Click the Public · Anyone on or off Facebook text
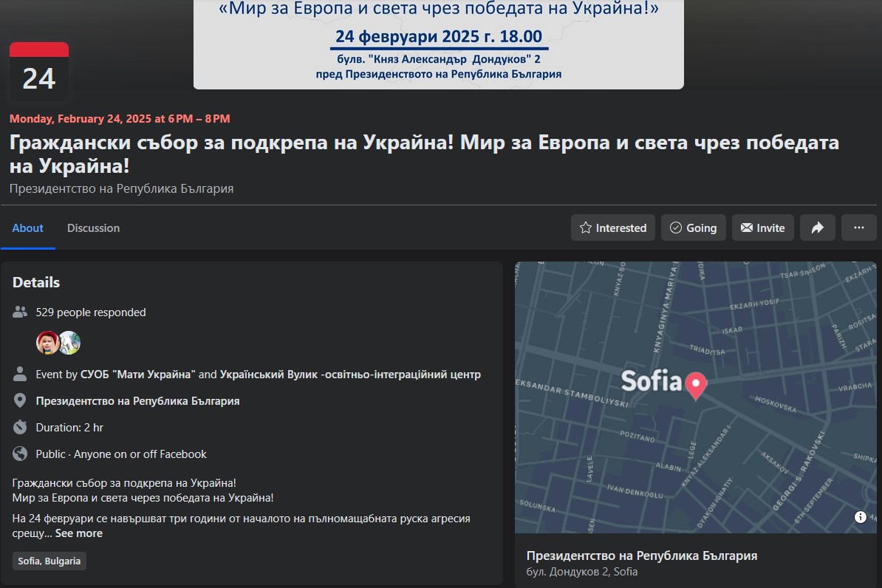 pyautogui.click(x=121, y=454)
